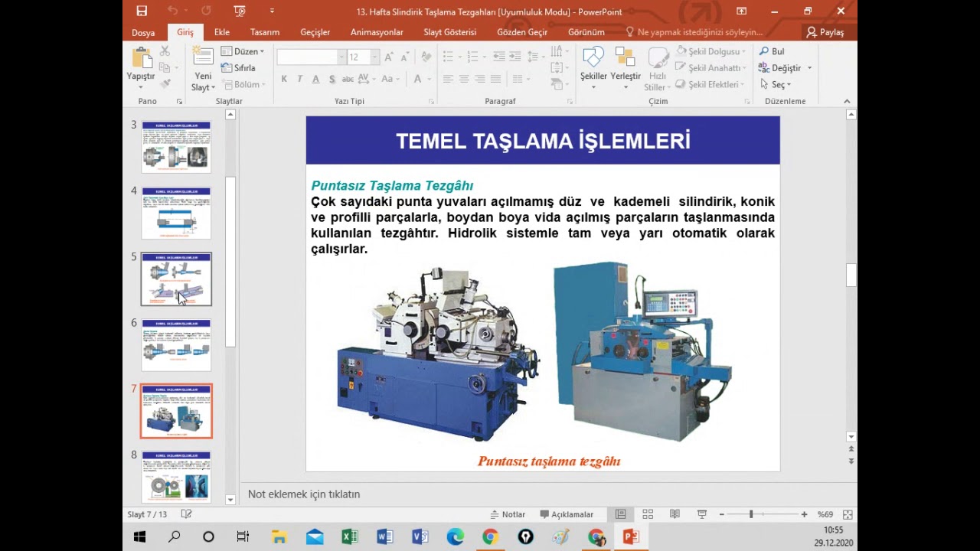The image size is (980, 551).
Task: Click the font name combo box
Action: [x=311, y=57]
